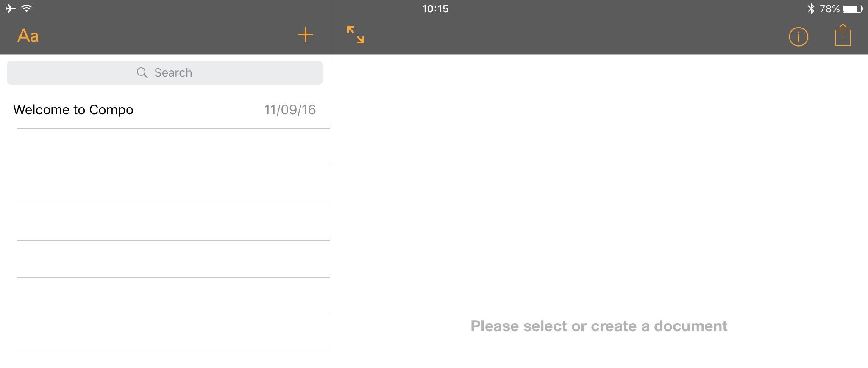Screen dimensions: 868x368
Task: Expand editor to full screen
Action: 356,35
